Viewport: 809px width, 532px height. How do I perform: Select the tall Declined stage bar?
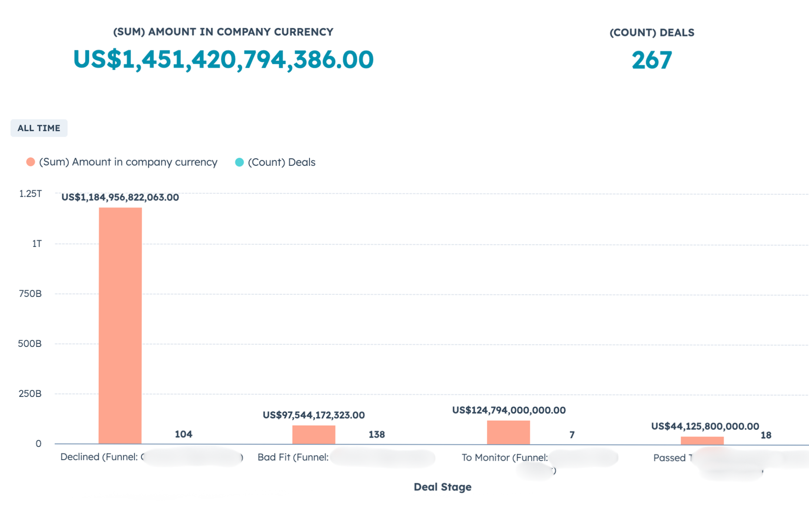(x=119, y=324)
